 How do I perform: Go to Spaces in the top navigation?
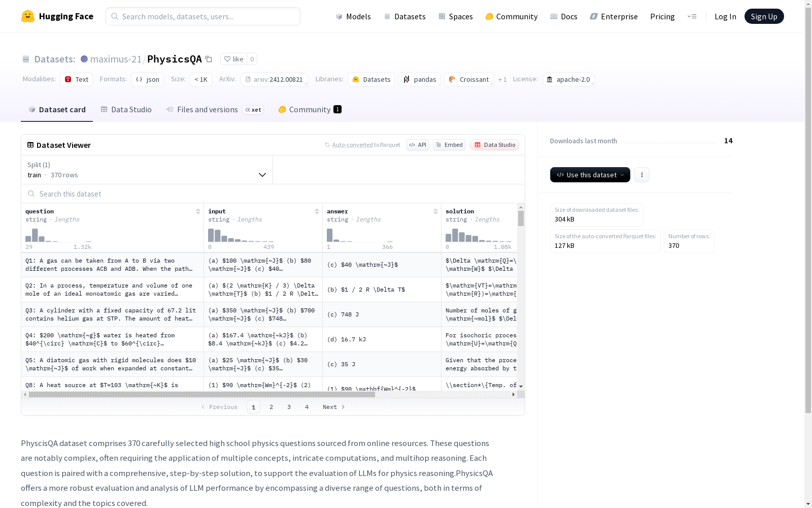coord(456,16)
